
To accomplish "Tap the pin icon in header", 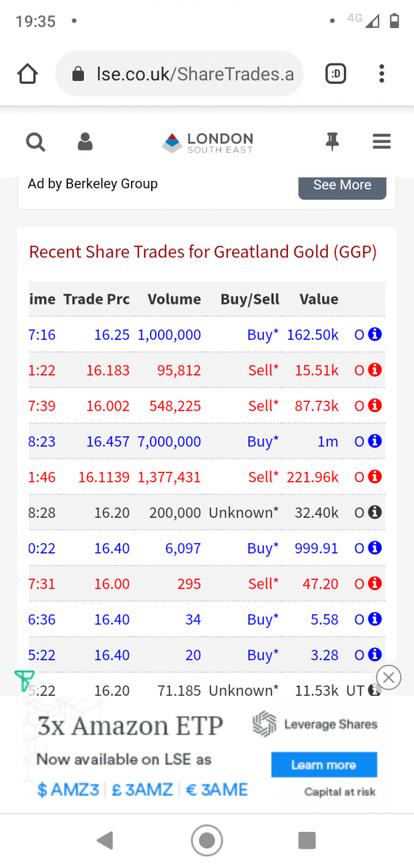I will click(332, 142).
